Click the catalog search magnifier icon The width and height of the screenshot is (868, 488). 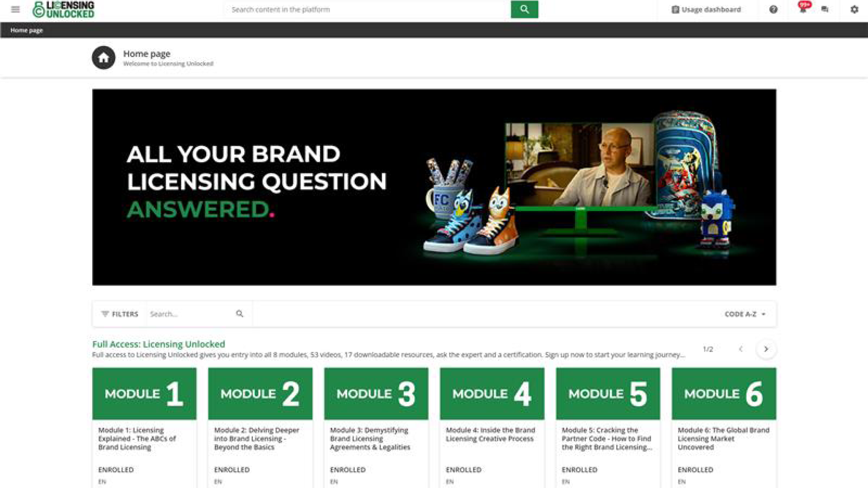tap(240, 314)
